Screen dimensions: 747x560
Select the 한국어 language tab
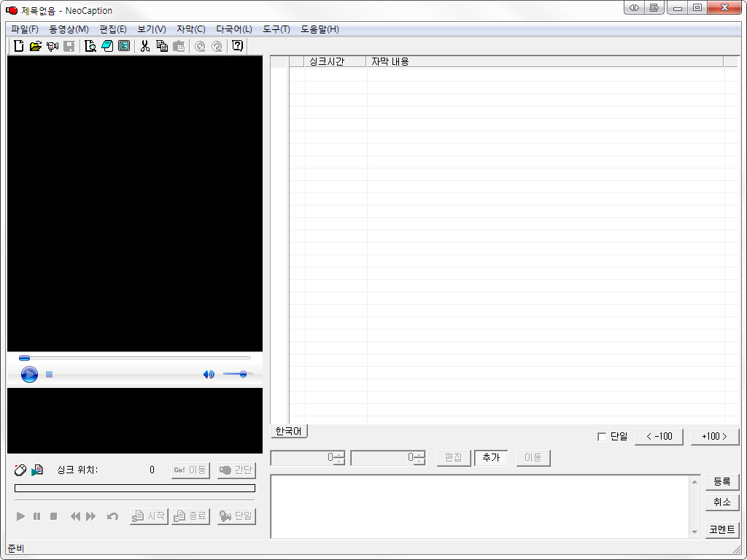289,432
